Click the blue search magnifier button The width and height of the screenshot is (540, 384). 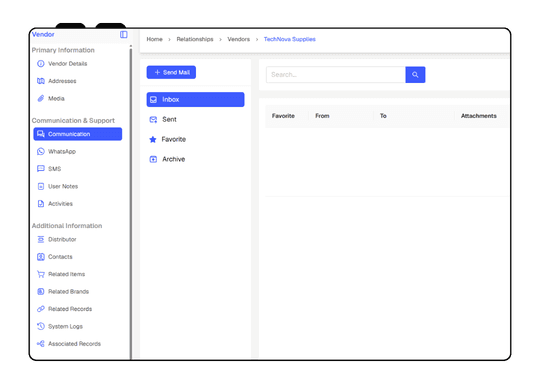click(415, 75)
